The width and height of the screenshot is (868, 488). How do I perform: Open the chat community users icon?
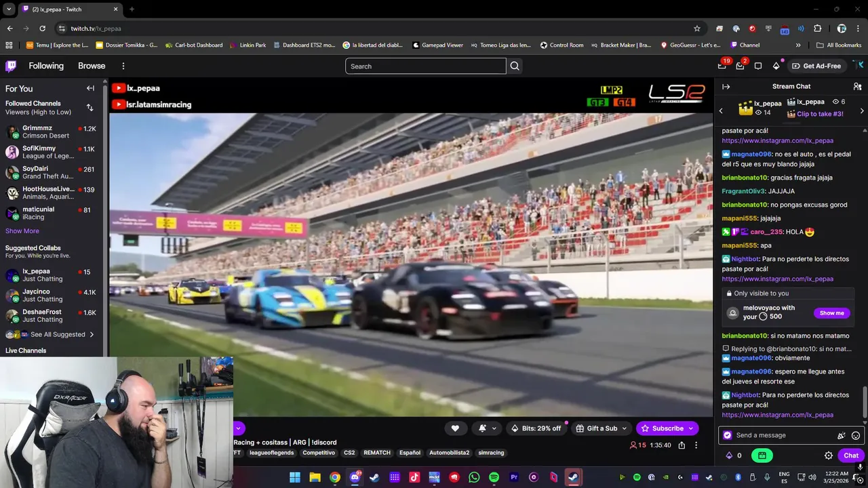[857, 86]
